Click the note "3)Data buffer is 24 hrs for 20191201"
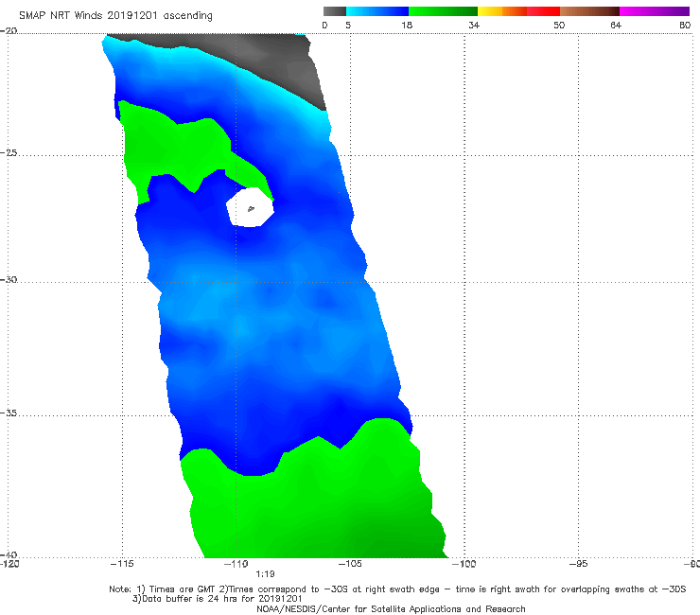Image resolution: width=700 pixels, height=615 pixels. click(x=217, y=599)
